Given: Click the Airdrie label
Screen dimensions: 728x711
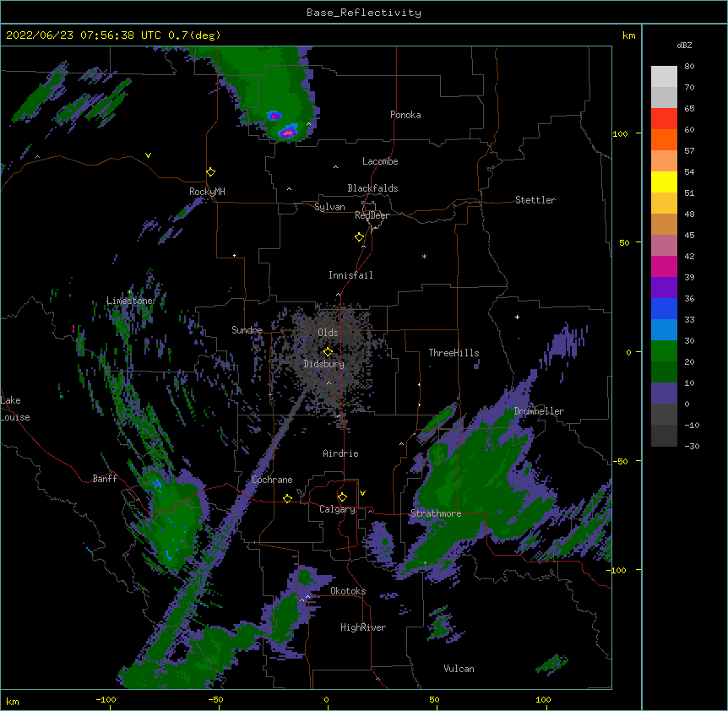Looking at the screenshot, I should click(340, 453).
